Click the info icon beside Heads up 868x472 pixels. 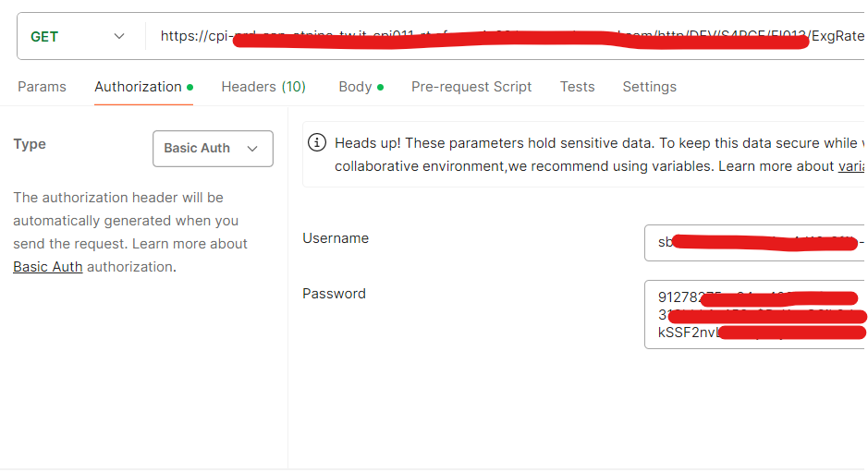click(317, 143)
